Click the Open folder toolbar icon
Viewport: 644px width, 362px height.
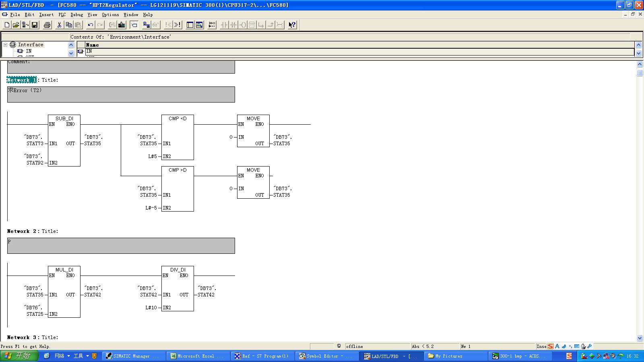16,25
